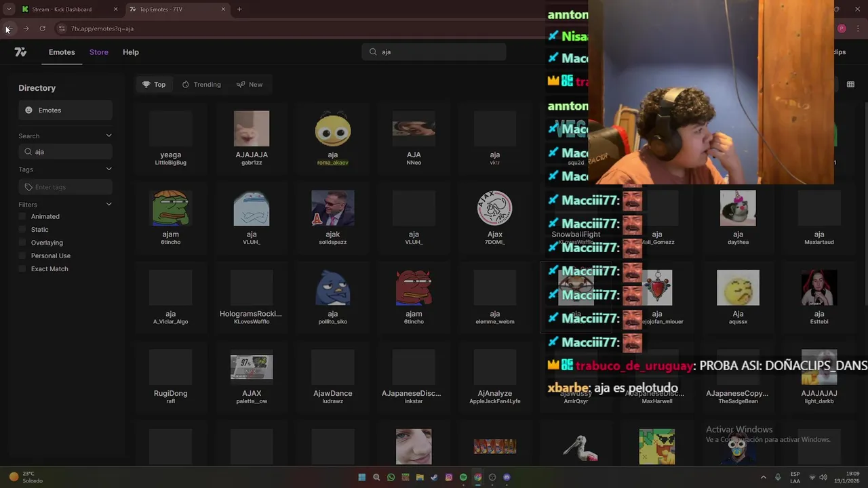Click the AjawDance emote label

(x=332, y=393)
